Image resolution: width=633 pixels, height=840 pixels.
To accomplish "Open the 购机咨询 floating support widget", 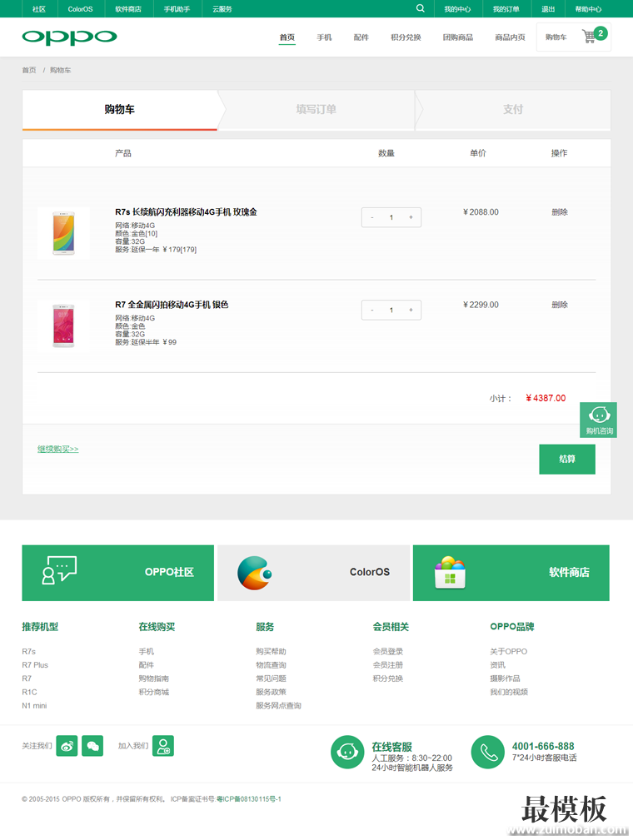I will point(598,420).
